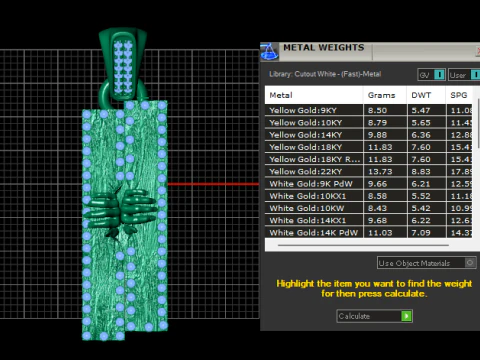Select the White Gold:10KX1 row
This screenshot has height=360, width=480.
pos(368,196)
